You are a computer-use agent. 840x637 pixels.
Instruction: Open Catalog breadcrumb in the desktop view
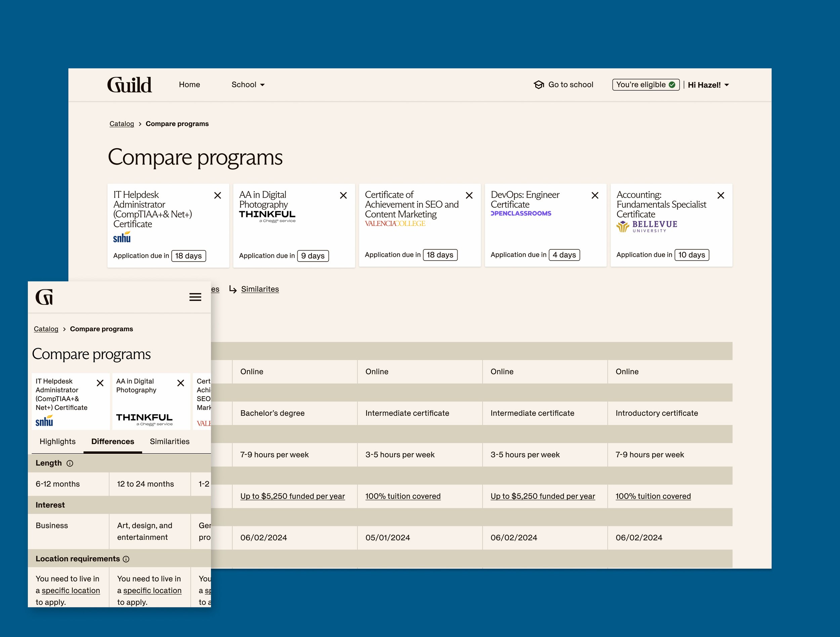pos(122,124)
